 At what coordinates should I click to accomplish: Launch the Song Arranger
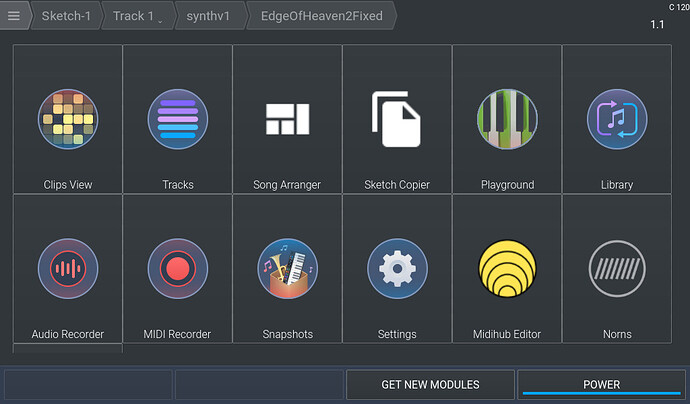click(287, 119)
